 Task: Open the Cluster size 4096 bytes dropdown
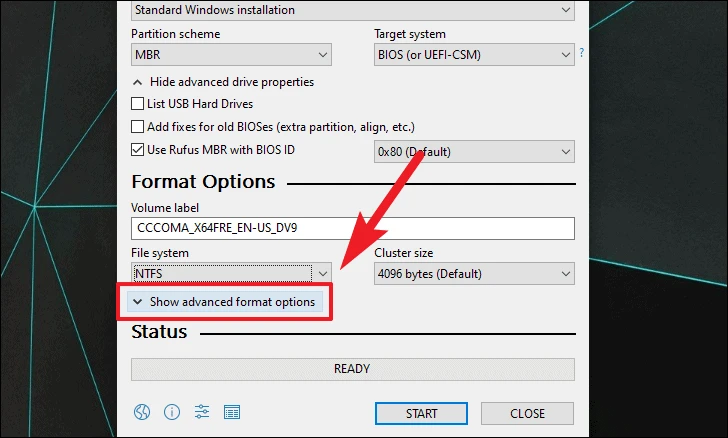474,274
